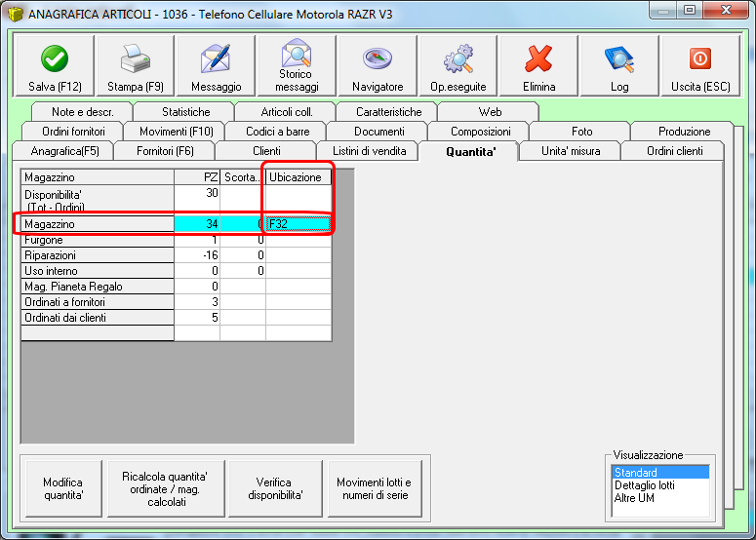Click Movimenti lotti e numeri di serie

coord(375,488)
